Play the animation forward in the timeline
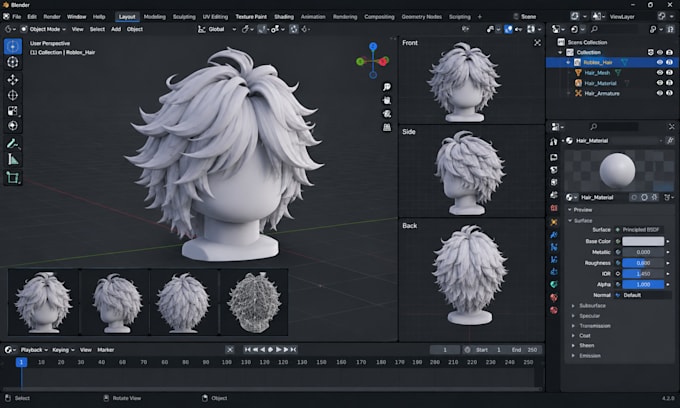 click(x=278, y=349)
